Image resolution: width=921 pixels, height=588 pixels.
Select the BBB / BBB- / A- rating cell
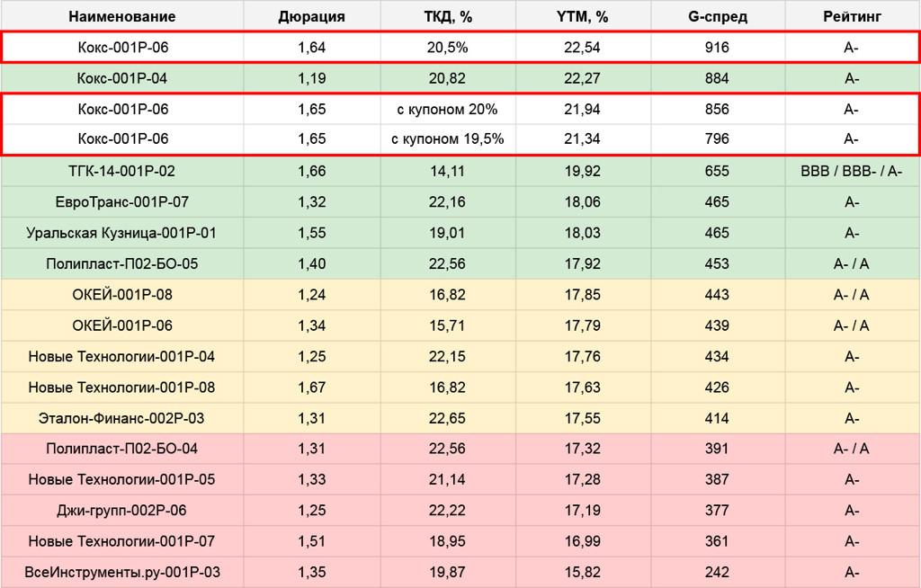852,171
